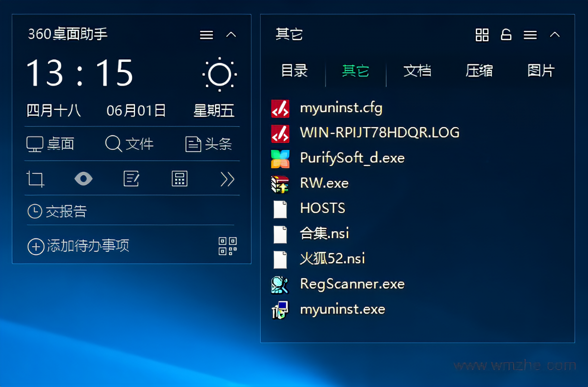Viewport: 588px width, 387px height.
Task: Open the calculator tool
Action: click(x=179, y=179)
